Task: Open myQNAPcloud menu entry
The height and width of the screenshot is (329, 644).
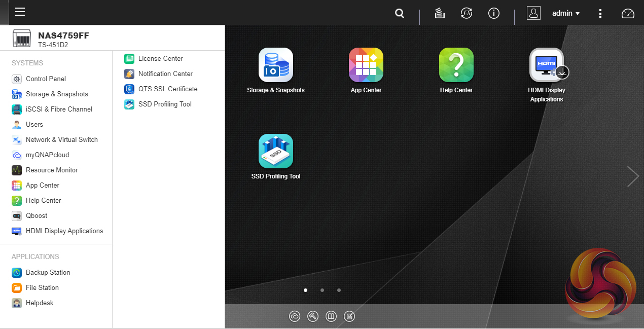Action: [41, 155]
